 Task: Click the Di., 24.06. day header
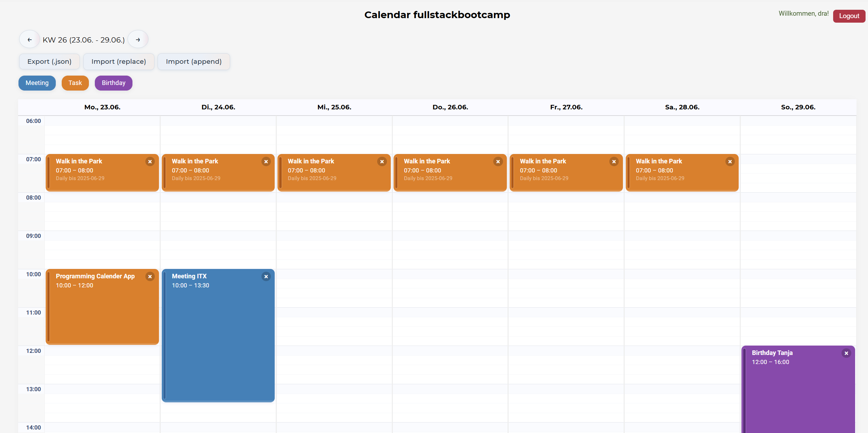[218, 107]
